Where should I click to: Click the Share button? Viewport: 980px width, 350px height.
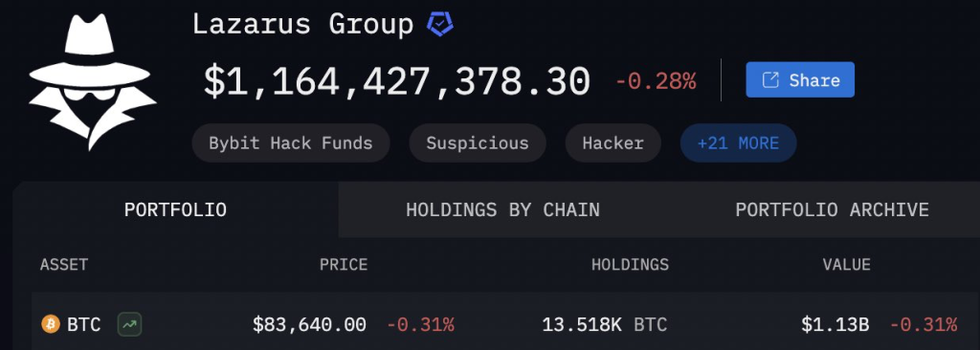tap(800, 79)
